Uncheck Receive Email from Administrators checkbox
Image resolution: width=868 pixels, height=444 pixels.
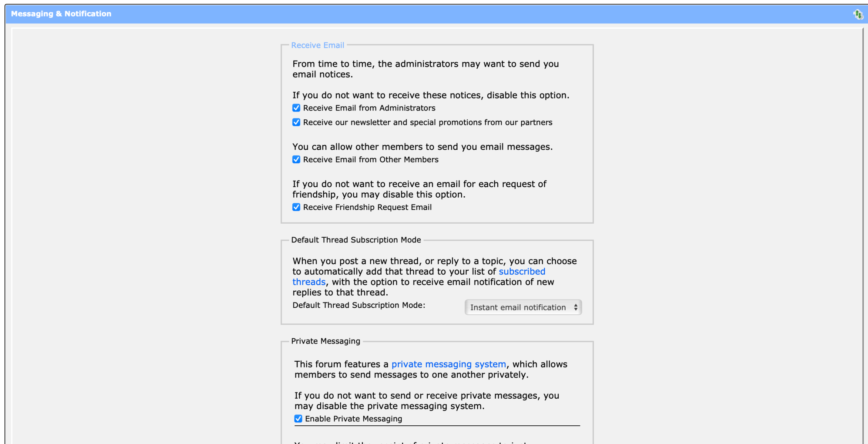[x=296, y=108]
